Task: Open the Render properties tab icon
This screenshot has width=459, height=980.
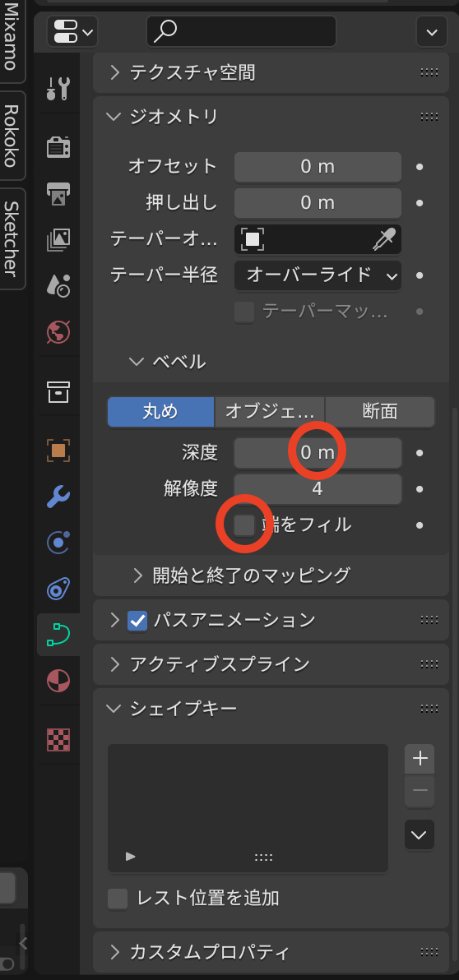Action: [58, 147]
